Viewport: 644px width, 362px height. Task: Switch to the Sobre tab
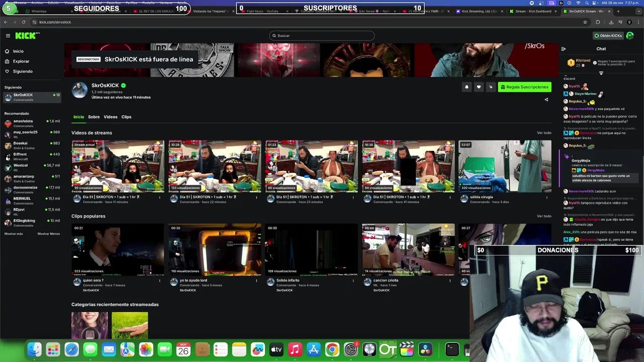click(94, 117)
